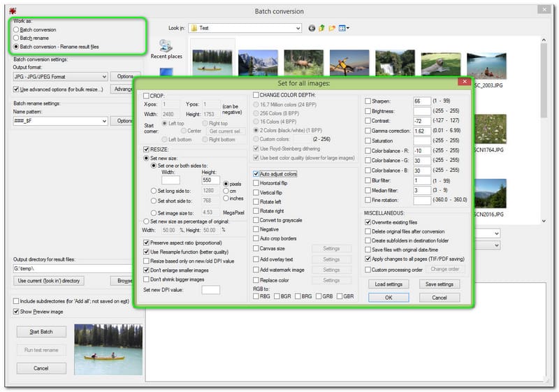Open the View menu icon
559x392 pixels.
pyautogui.click(x=344, y=29)
